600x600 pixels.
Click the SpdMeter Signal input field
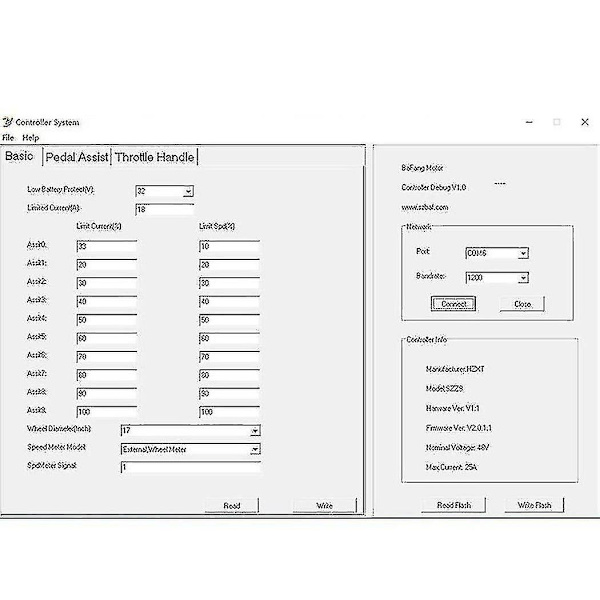pos(191,467)
